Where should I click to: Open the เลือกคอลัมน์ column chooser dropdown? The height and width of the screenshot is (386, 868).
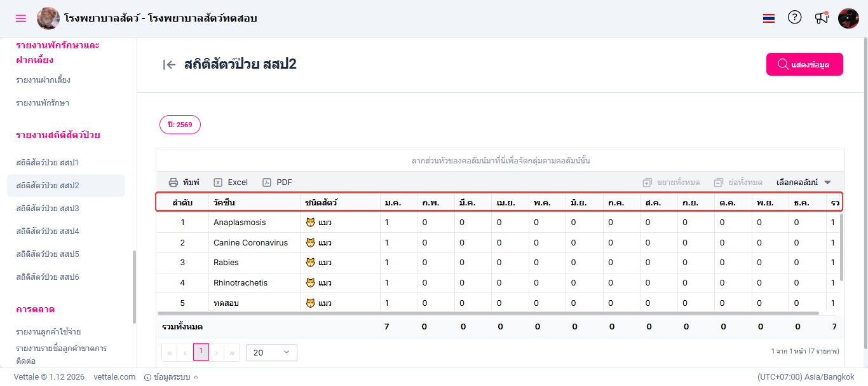pyautogui.click(x=804, y=183)
